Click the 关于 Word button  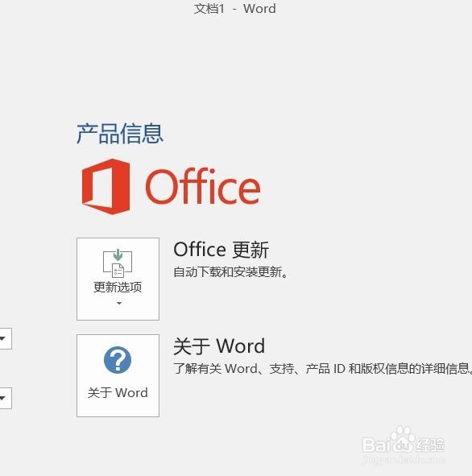pyautogui.click(x=118, y=375)
